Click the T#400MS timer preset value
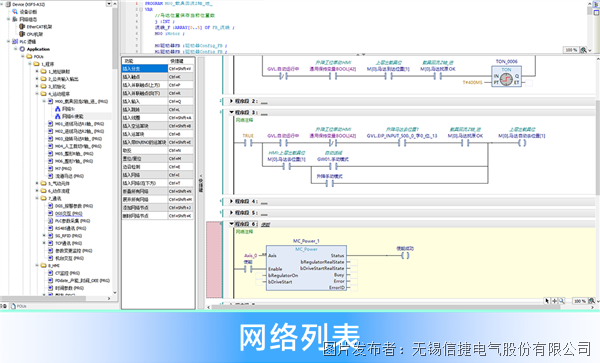 tap(473, 82)
